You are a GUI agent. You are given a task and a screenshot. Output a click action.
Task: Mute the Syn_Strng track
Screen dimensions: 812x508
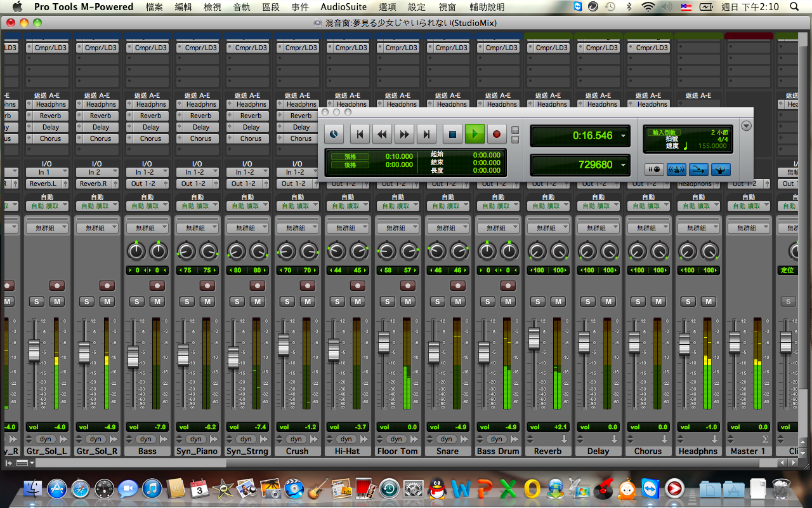coord(257,302)
